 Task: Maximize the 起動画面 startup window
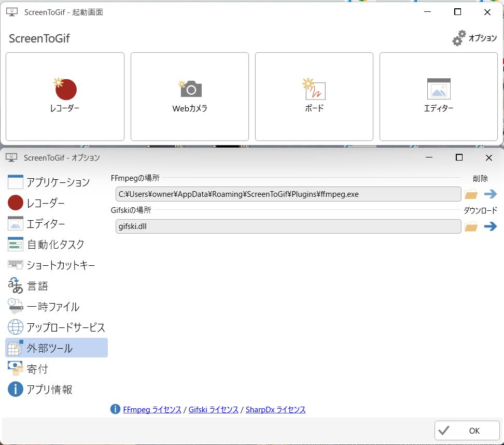tap(457, 12)
